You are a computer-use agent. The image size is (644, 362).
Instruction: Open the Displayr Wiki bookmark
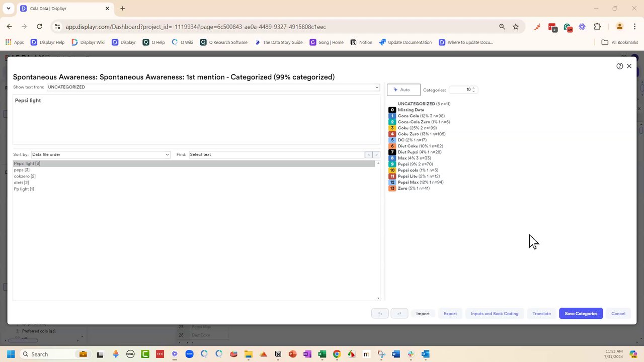88,42
